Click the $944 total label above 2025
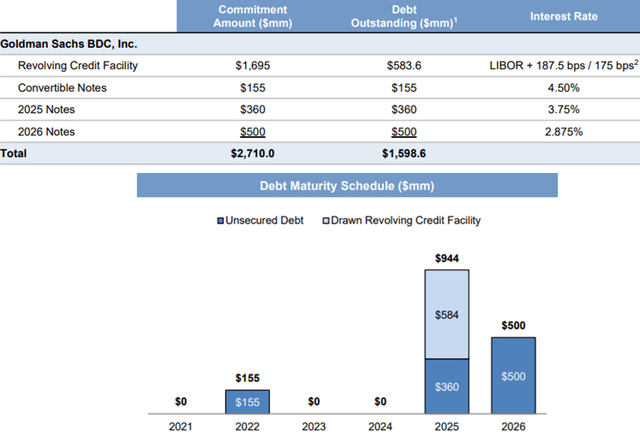 pos(447,258)
